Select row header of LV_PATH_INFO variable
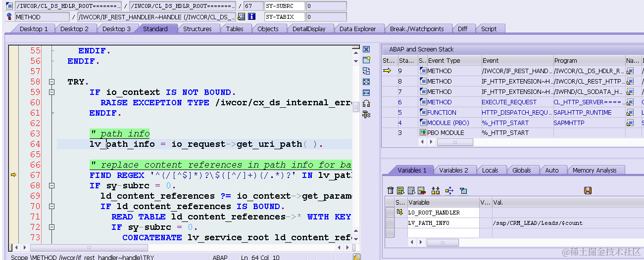Screen dimensions: 644x260 coord(390,223)
